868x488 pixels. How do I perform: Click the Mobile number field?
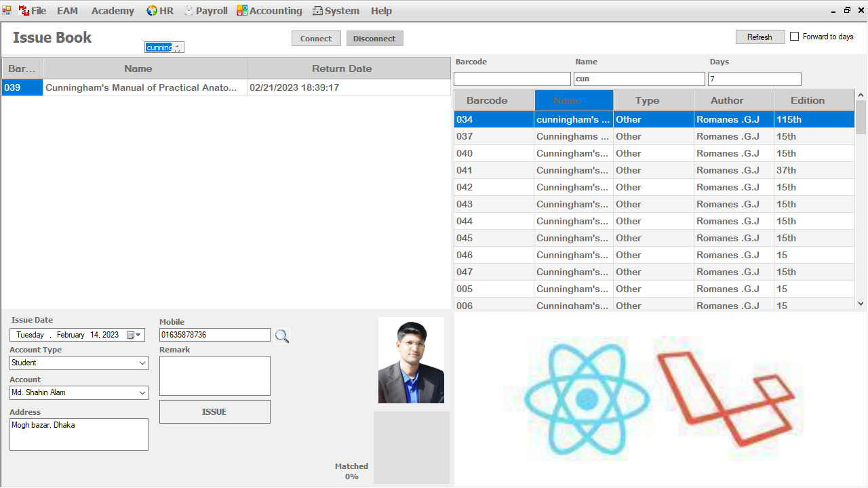click(215, 335)
